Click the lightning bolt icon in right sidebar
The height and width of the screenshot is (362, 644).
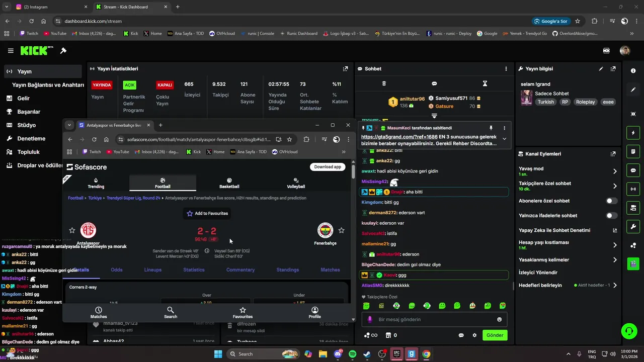click(633, 133)
